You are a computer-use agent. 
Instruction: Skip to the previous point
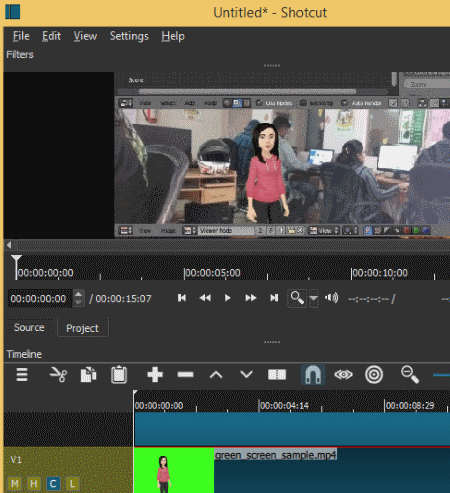pos(182,298)
